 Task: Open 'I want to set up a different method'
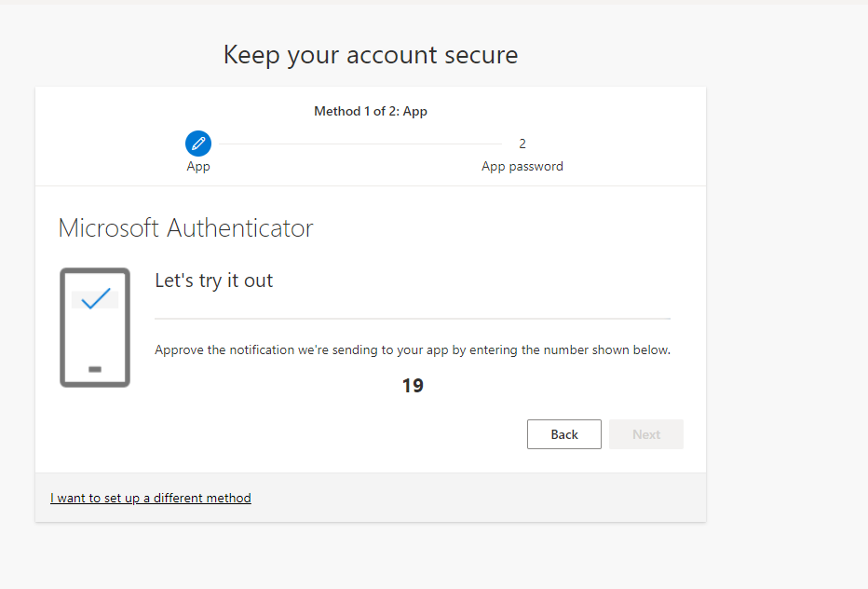coord(151,498)
